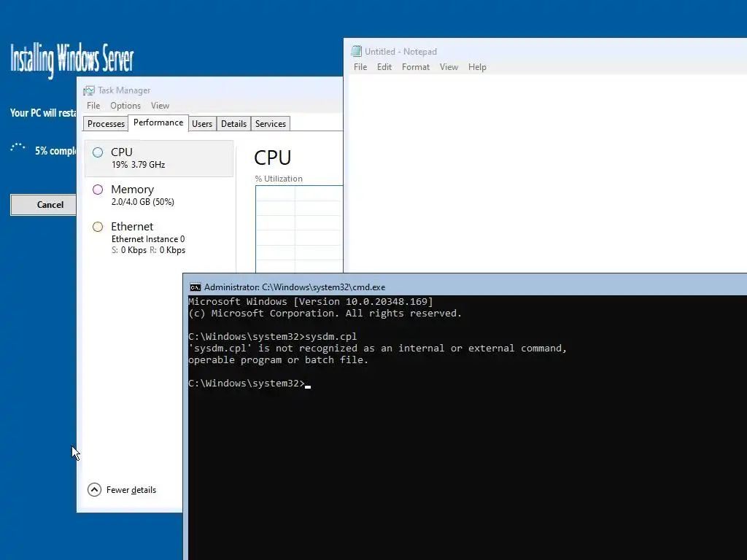Click the command prompt cursor line

click(249, 384)
